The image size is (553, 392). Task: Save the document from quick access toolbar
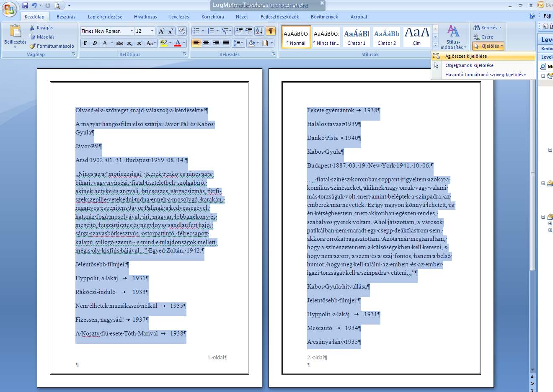pyautogui.click(x=25, y=5)
